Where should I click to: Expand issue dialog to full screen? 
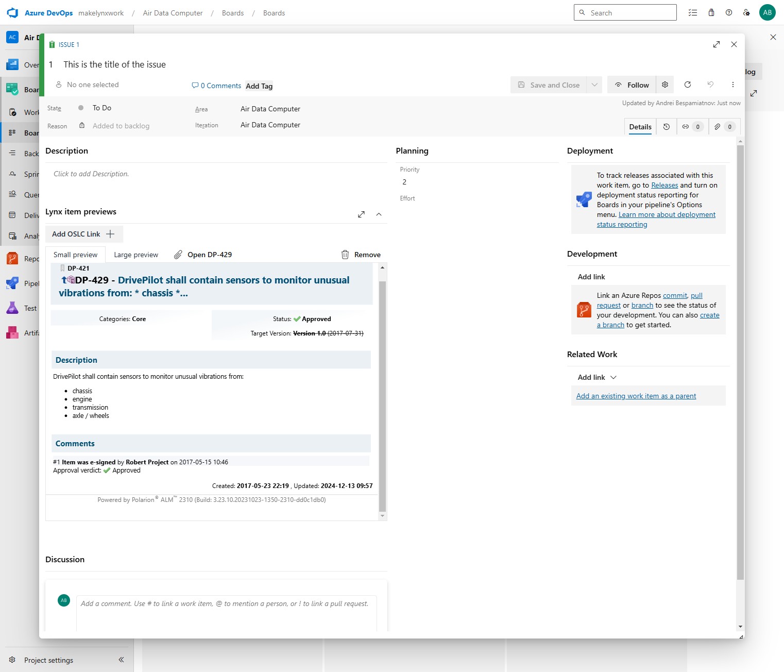[717, 44]
